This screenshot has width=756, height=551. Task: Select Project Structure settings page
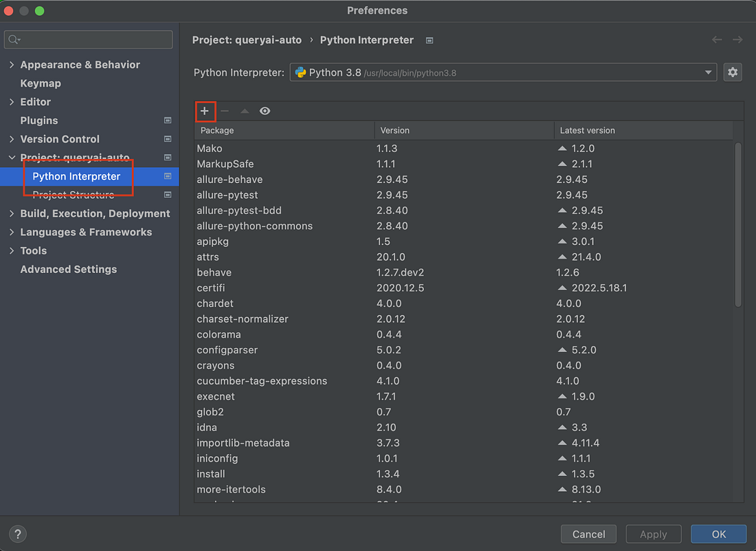pyautogui.click(x=74, y=195)
